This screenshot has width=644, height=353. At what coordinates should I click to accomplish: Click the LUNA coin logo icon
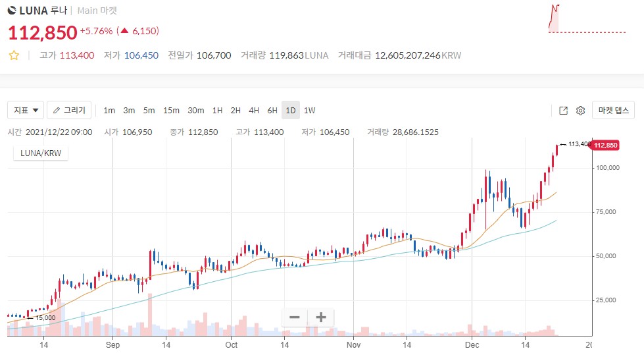pyautogui.click(x=12, y=11)
